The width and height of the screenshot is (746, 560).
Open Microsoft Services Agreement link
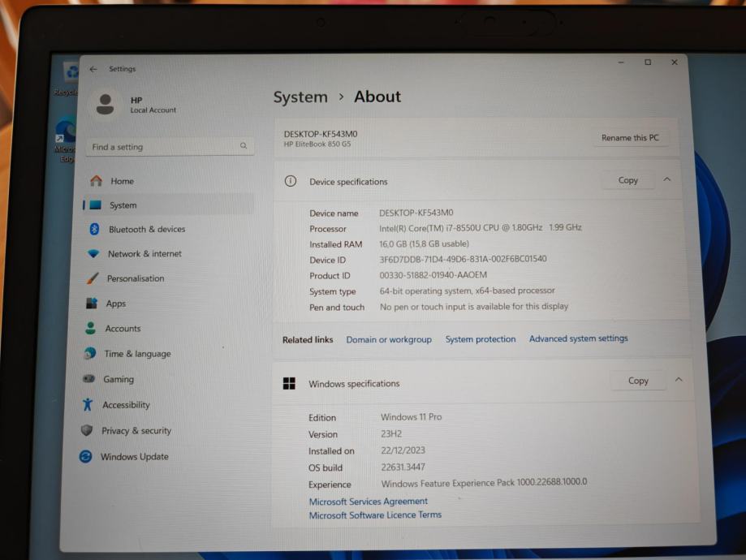point(369,502)
